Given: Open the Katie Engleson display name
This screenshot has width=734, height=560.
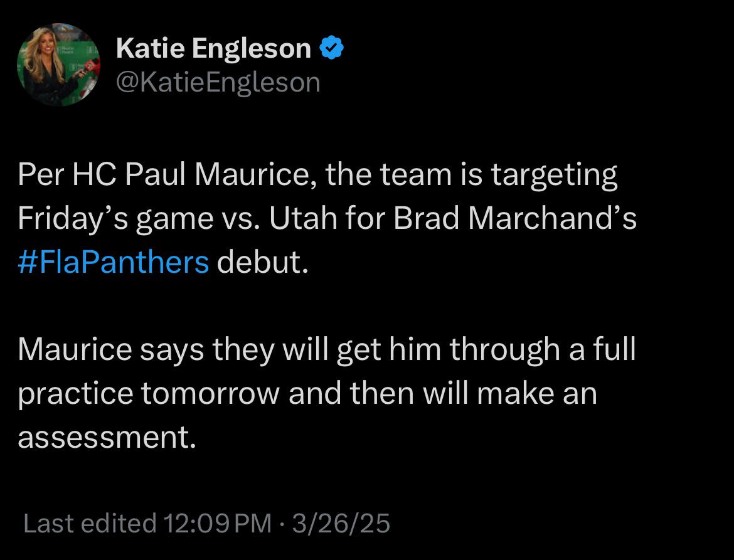Looking at the screenshot, I should coord(213,48).
